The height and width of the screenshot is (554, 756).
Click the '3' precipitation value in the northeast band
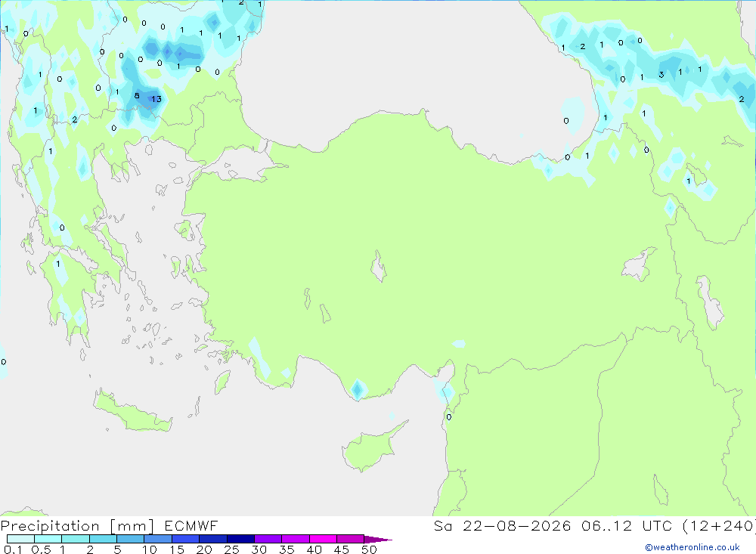pos(661,75)
